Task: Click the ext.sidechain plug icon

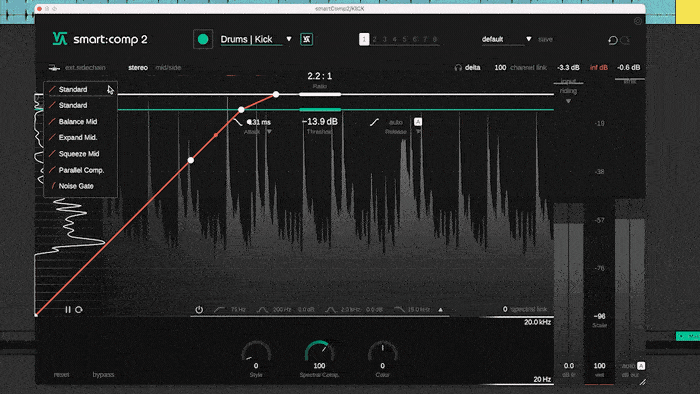Action: tap(54, 68)
